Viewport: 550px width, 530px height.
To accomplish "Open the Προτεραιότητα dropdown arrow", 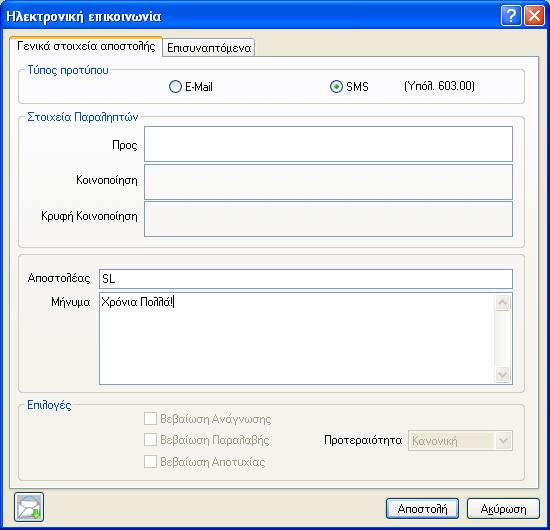I will click(x=503, y=441).
